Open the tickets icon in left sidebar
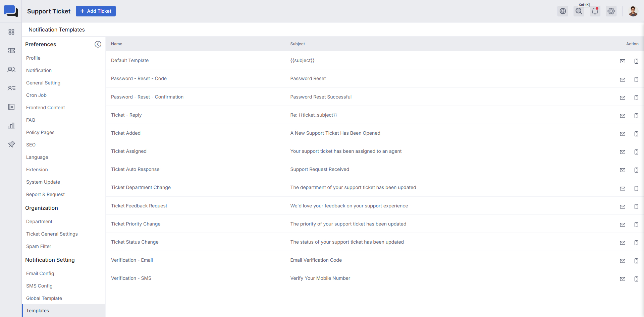The image size is (644, 317). tap(11, 51)
